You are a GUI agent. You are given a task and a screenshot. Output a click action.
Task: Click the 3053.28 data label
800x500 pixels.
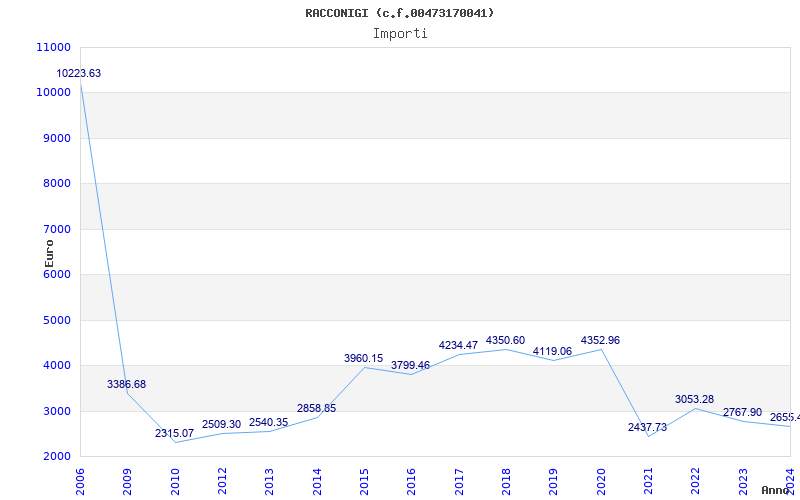[x=695, y=399]
